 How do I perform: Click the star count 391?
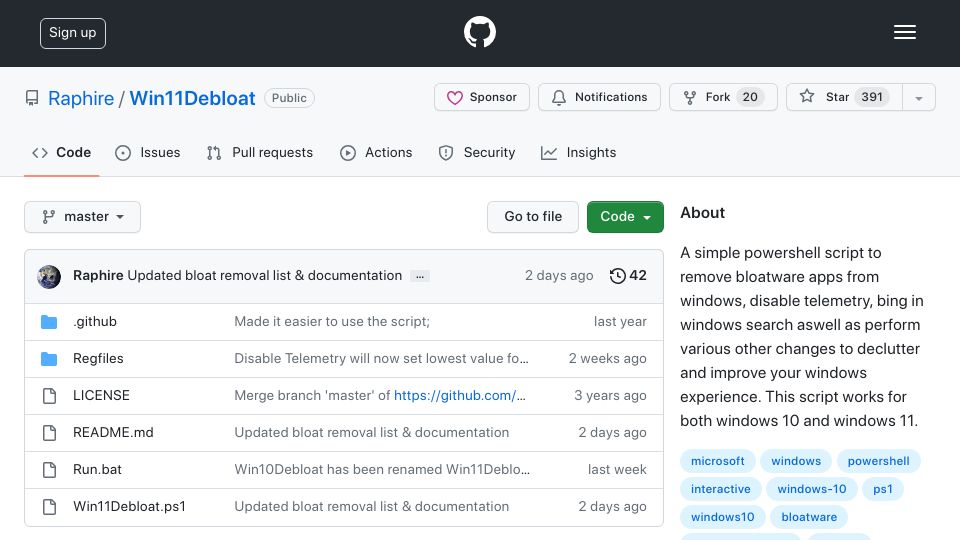(x=872, y=97)
